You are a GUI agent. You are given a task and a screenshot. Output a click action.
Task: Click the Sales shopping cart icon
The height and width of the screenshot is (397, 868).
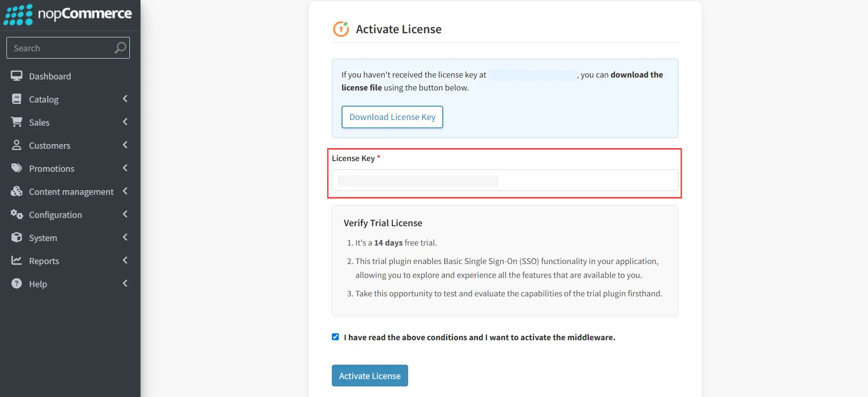17,122
